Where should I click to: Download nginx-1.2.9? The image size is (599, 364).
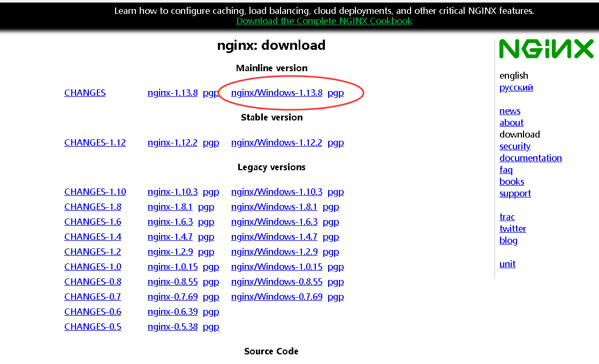click(x=170, y=252)
